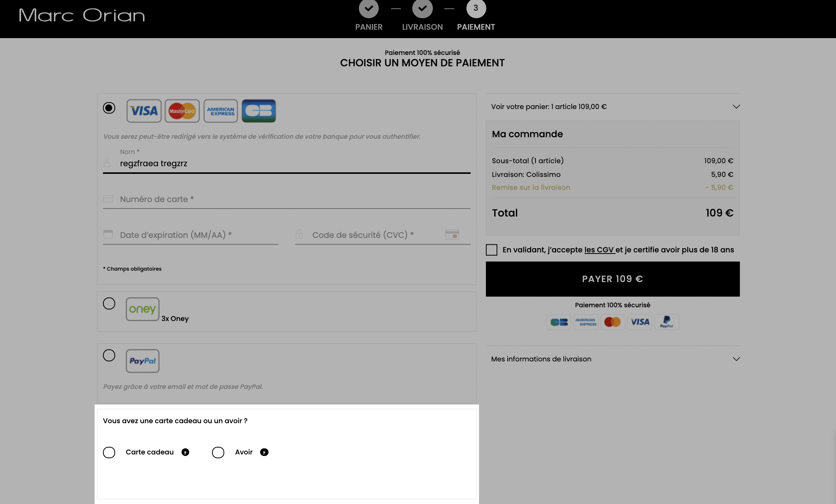This screenshot has width=836, height=504.
Task: Click the American Express logo in payment options
Action: [x=221, y=111]
